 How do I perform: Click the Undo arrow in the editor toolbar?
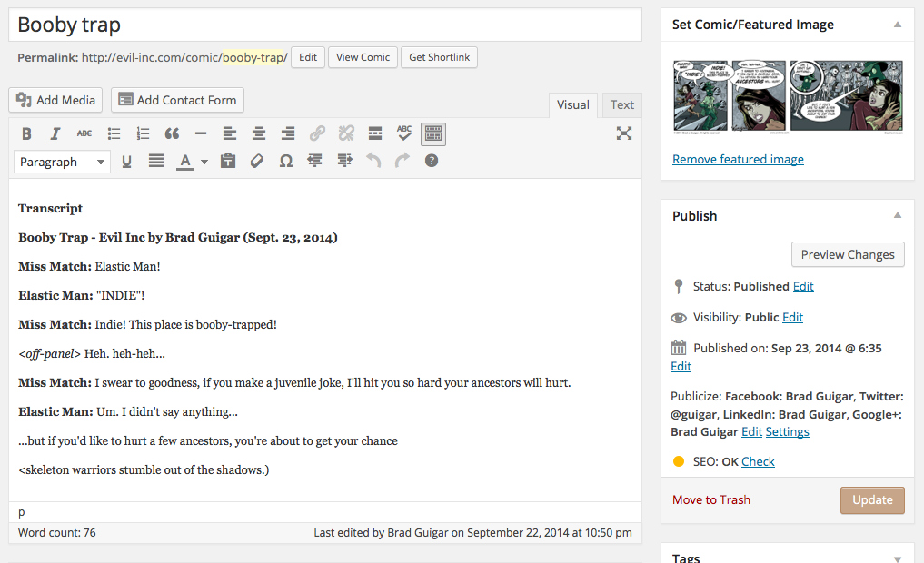tap(373, 161)
